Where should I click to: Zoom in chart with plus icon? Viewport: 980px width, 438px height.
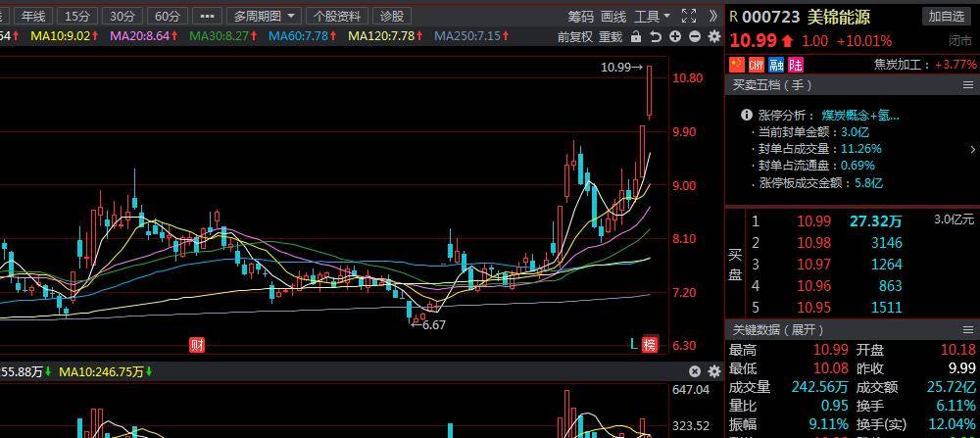(676, 36)
